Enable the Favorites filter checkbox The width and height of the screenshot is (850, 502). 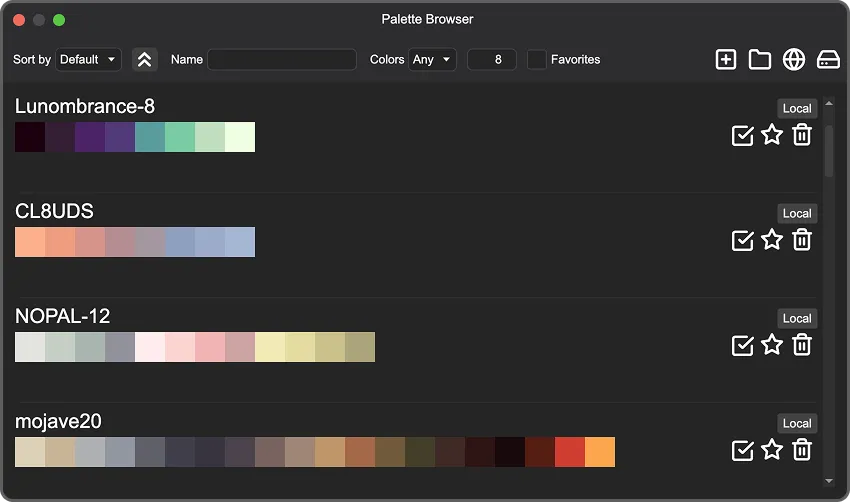(537, 60)
